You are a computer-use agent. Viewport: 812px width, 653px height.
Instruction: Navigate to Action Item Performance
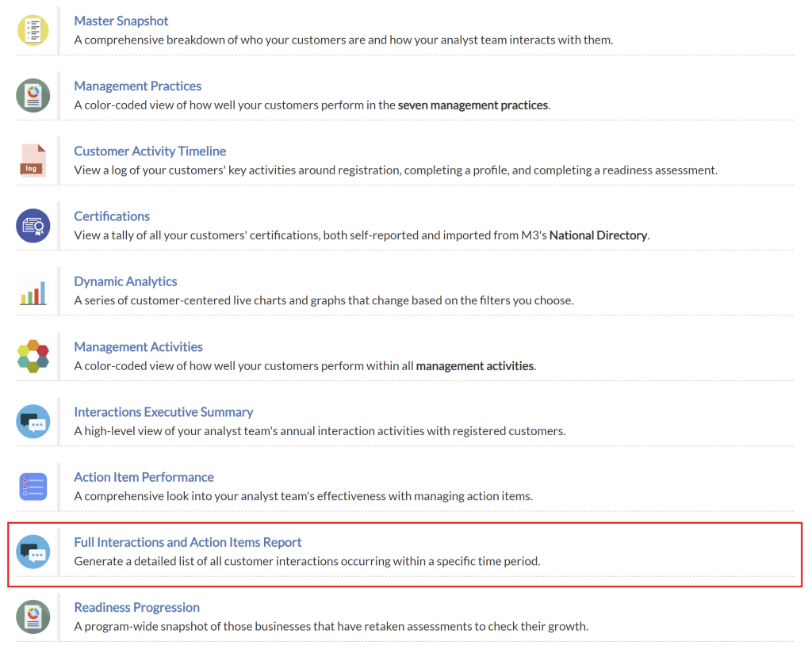[x=144, y=477]
